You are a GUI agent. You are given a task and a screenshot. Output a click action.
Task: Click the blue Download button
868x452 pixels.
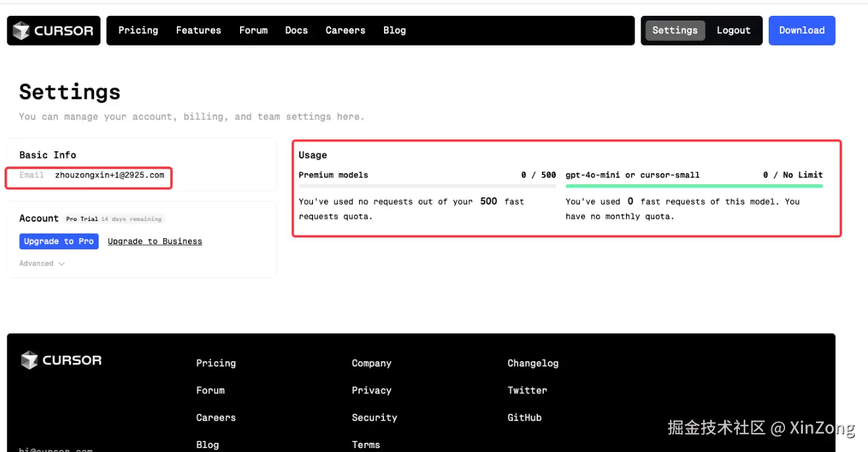[x=802, y=30]
